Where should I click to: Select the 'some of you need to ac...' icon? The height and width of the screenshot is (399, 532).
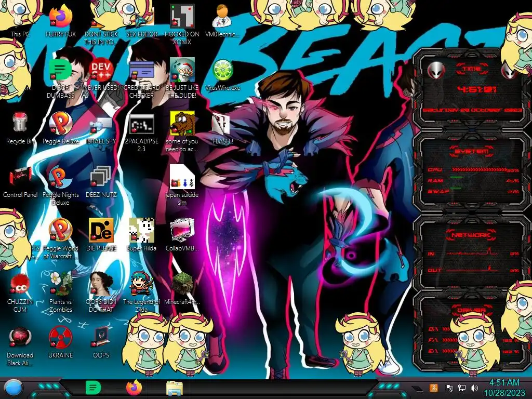point(182,131)
